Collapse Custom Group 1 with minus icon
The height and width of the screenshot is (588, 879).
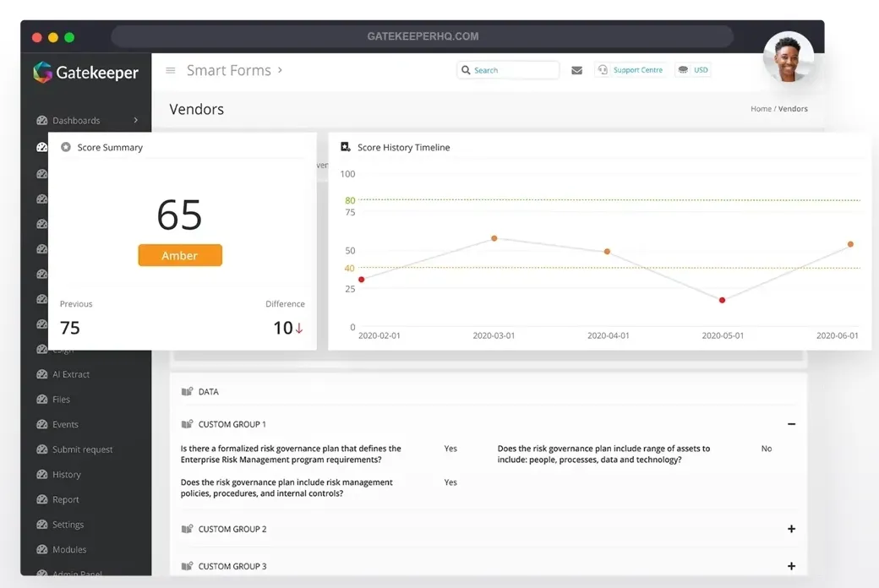pos(791,424)
